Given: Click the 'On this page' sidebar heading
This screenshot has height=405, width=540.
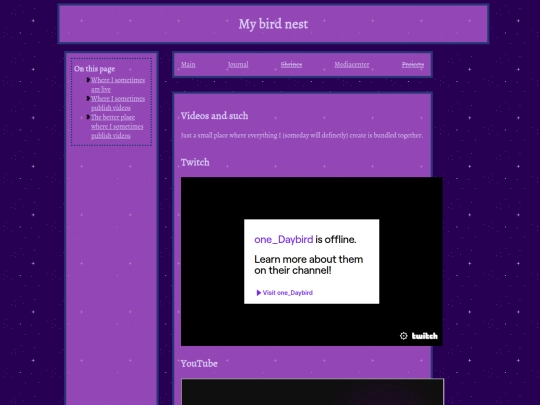Looking at the screenshot, I should click(x=94, y=69).
